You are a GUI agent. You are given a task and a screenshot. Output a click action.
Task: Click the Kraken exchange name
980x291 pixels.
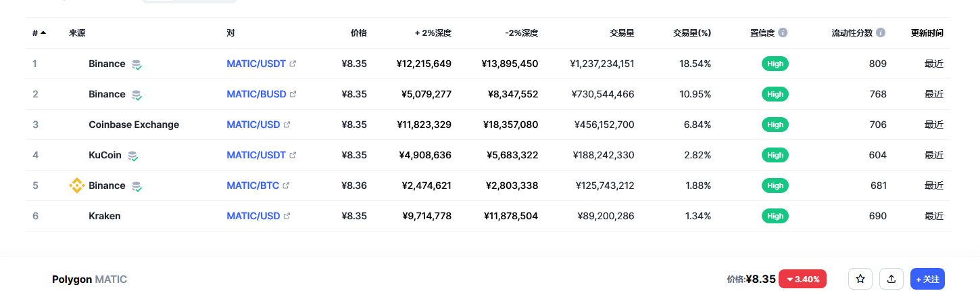click(105, 216)
